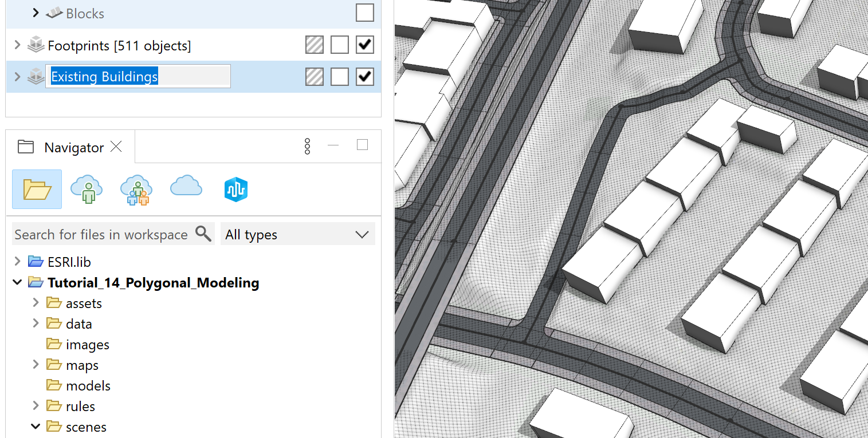Click the Blocks layer icon
Screen dimensions: 868x438
click(x=53, y=13)
